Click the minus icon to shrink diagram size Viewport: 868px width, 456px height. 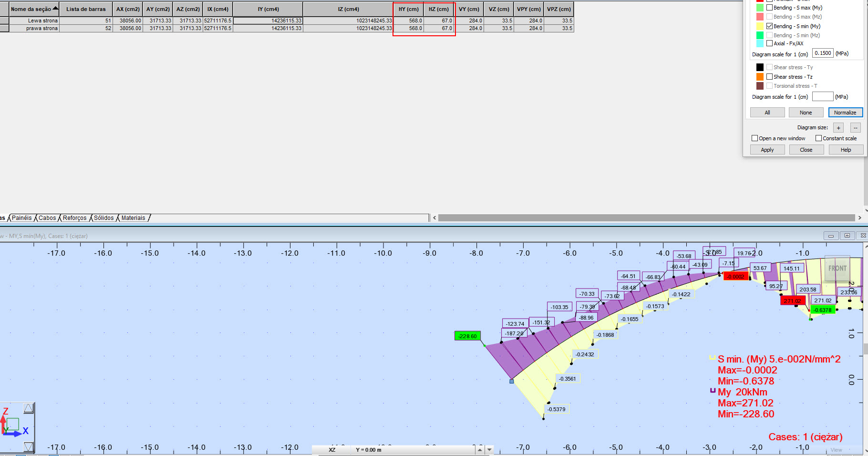click(856, 127)
